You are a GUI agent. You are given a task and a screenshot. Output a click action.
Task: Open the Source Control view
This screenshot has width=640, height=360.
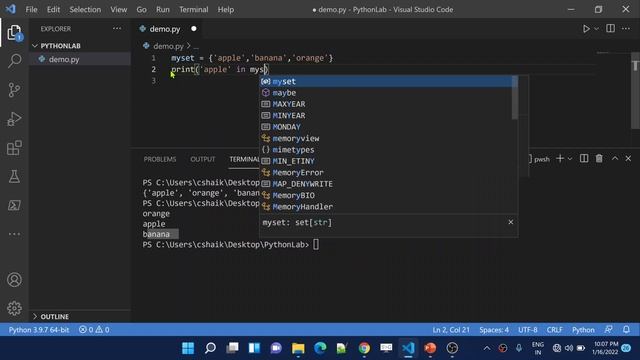(14, 89)
